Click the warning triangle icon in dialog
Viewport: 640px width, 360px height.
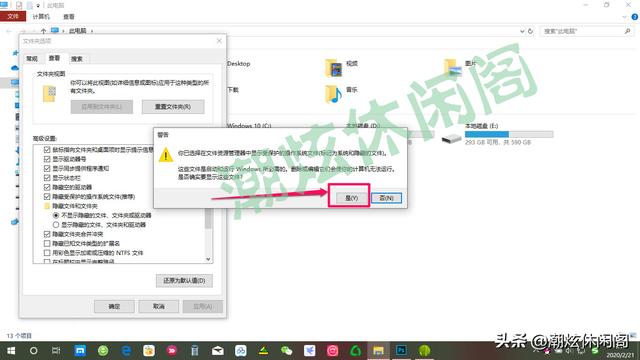(166, 156)
